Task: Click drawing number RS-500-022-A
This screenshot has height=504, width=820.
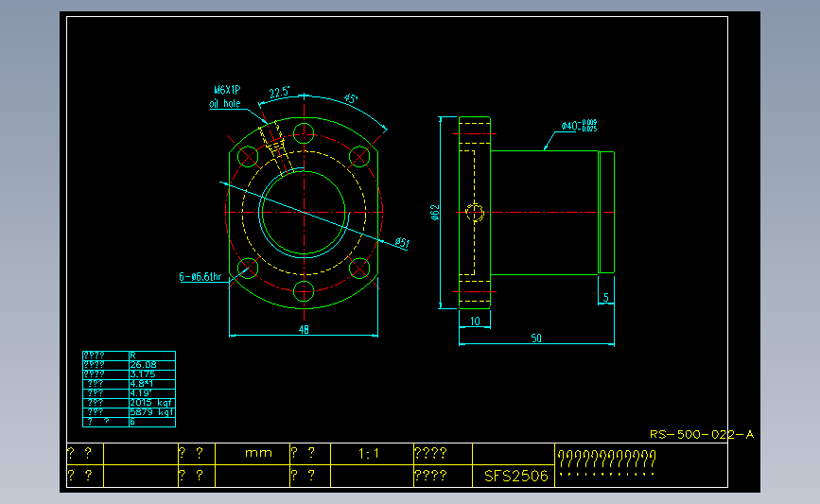Action: (702, 434)
